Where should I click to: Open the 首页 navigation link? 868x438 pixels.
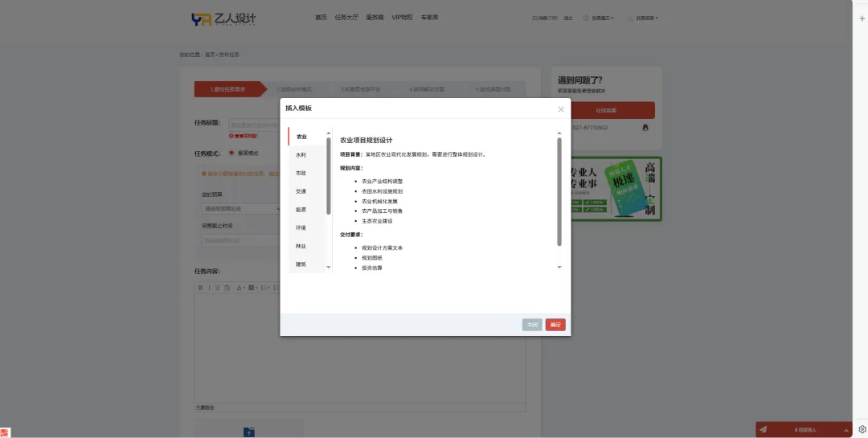click(321, 18)
